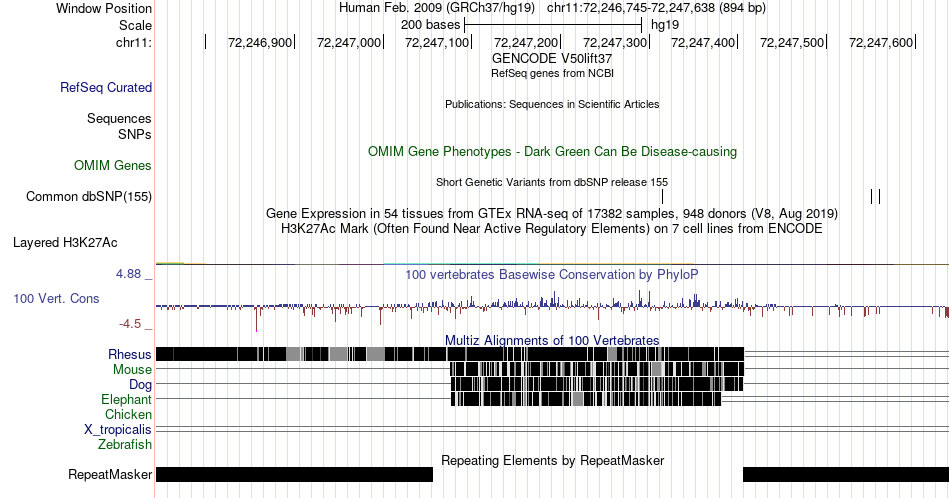This screenshot has height=498, width=950.
Task: Select the Rhesus alignment row label
Action: coord(130,354)
